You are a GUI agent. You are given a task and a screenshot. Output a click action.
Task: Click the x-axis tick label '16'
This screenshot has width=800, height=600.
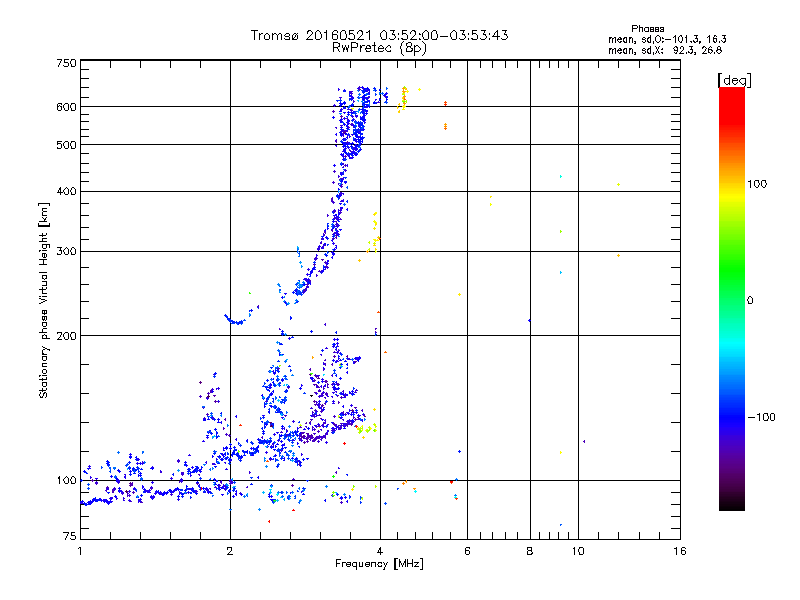680,551
